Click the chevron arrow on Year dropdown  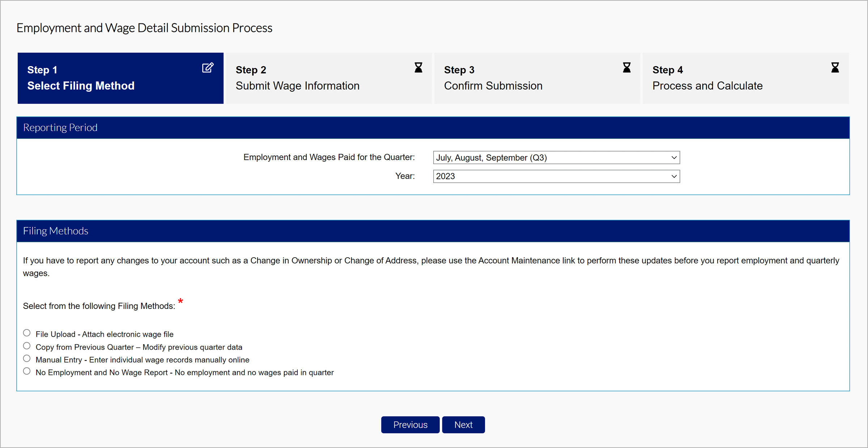point(674,176)
